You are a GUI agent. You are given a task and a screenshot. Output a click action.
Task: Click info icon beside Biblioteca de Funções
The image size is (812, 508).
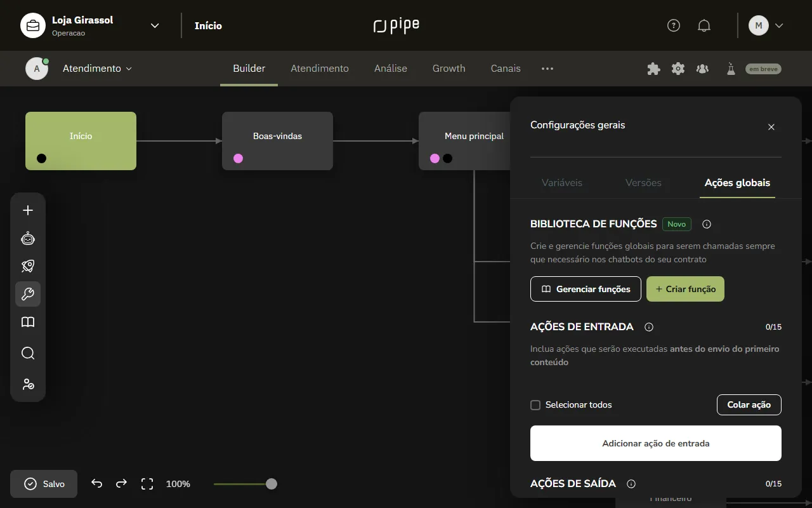click(707, 224)
